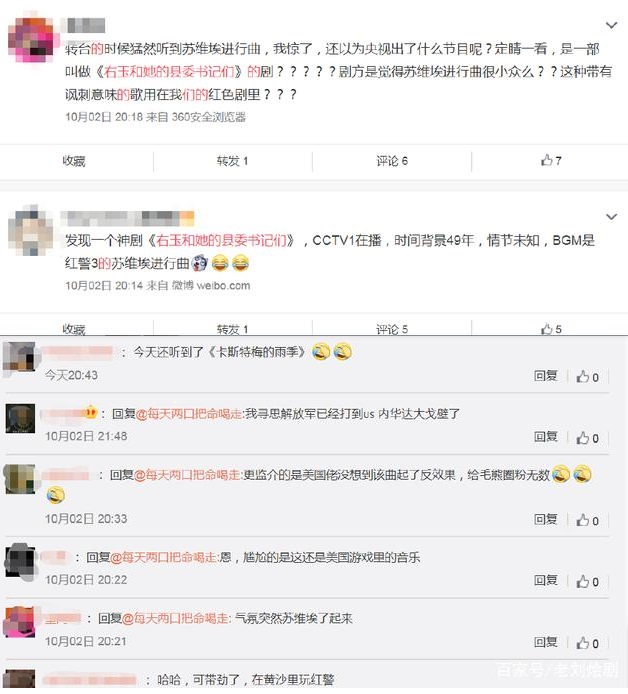Like the first post with 7 likes
Image resolution: width=628 pixels, height=694 pixels.
pos(551,160)
